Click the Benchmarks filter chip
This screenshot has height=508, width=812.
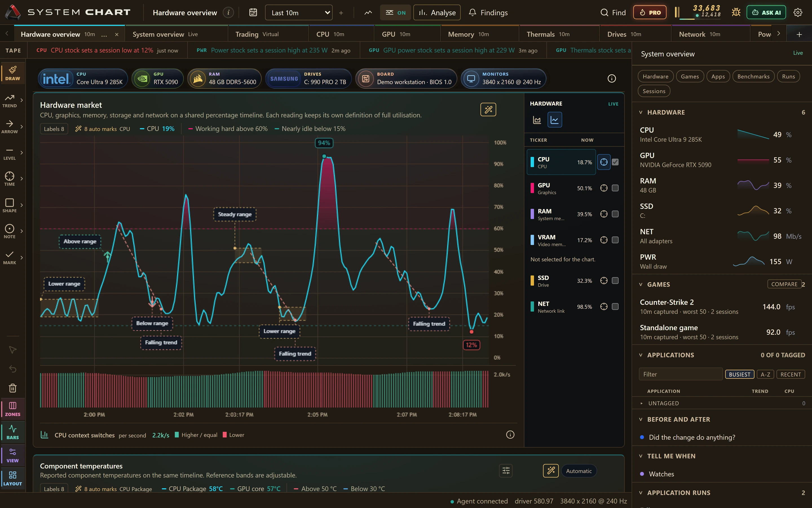click(753, 76)
